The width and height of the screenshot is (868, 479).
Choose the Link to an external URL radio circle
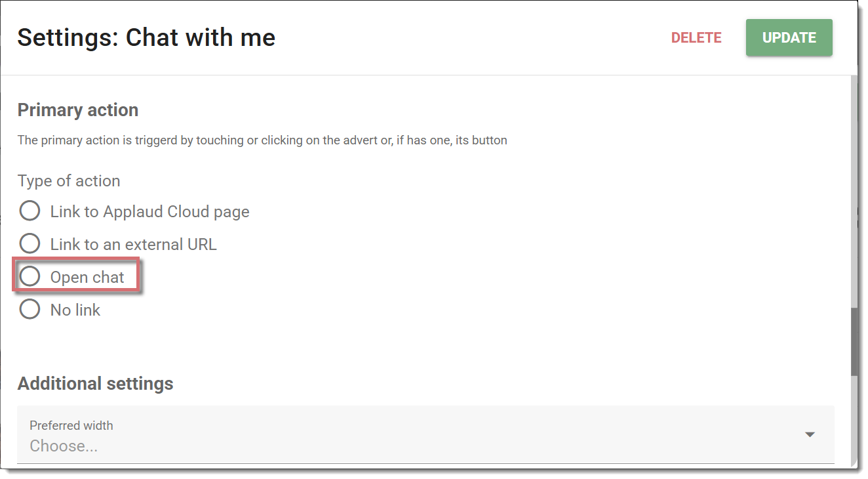[30, 244]
